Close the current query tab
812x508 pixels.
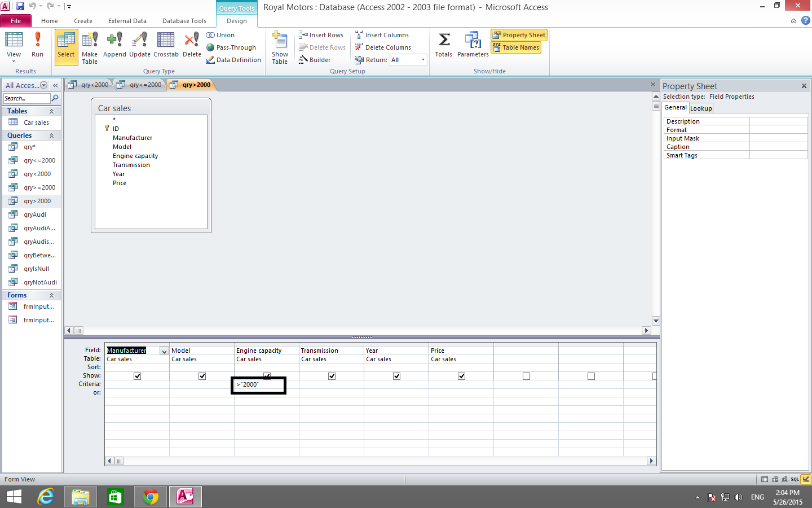tap(653, 85)
